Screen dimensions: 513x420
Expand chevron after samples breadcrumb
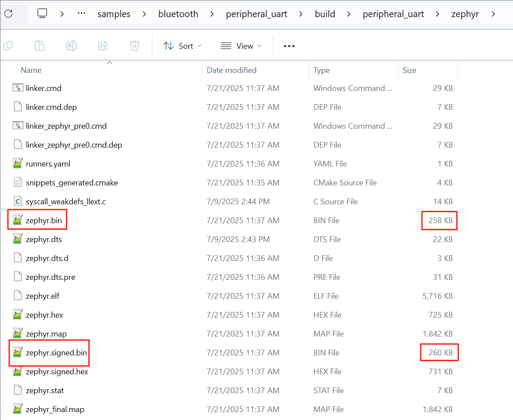tap(144, 14)
